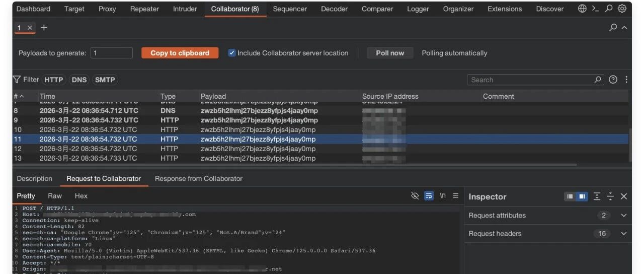The height and width of the screenshot is (274, 644).
Task: Open Burp settings gear icon
Action: (622, 9)
